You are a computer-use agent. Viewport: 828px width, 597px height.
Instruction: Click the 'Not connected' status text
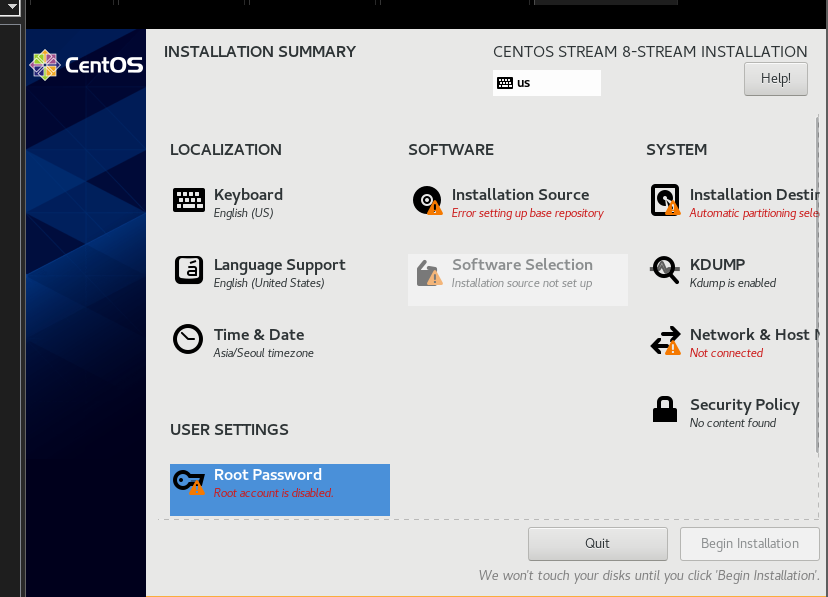pos(726,353)
